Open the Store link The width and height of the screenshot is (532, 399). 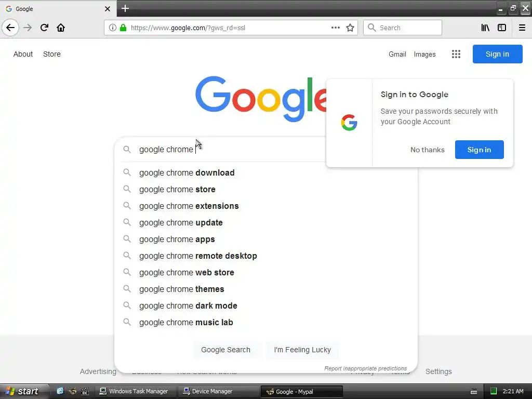point(52,54)
